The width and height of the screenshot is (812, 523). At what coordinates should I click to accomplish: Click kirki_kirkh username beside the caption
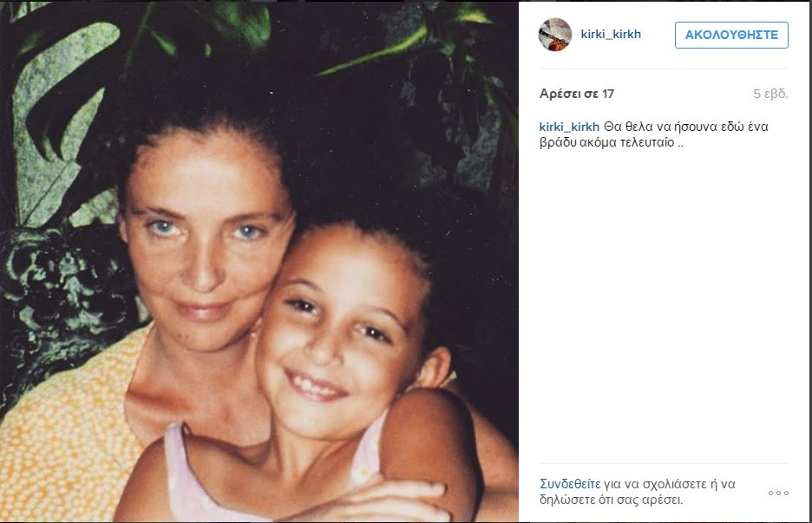pos(569,127)
